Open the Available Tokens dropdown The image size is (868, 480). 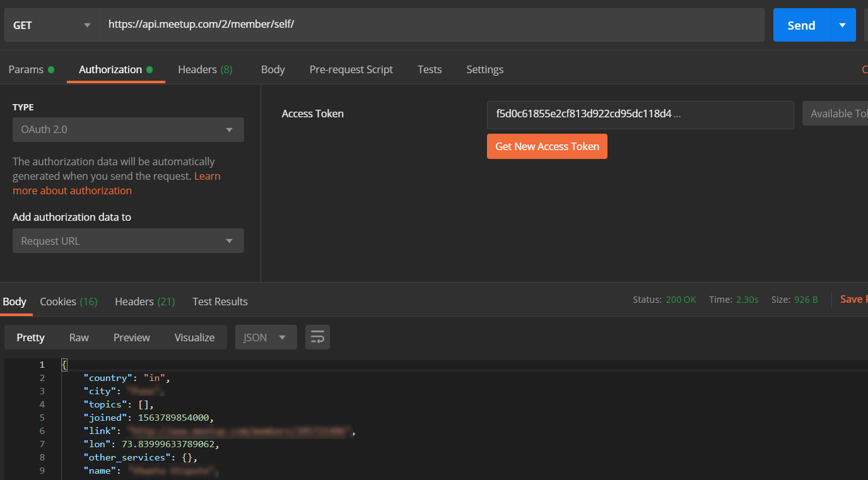(x=835, y=114)
